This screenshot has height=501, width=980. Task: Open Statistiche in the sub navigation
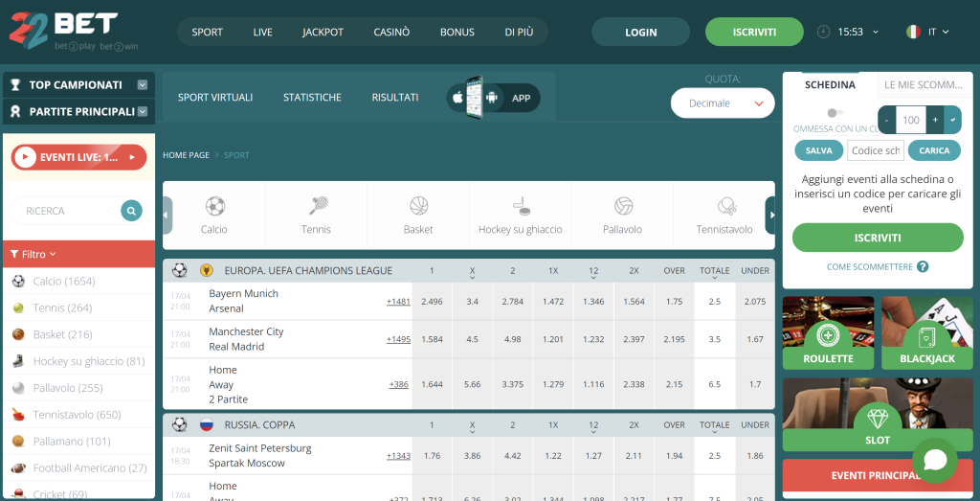313,98
